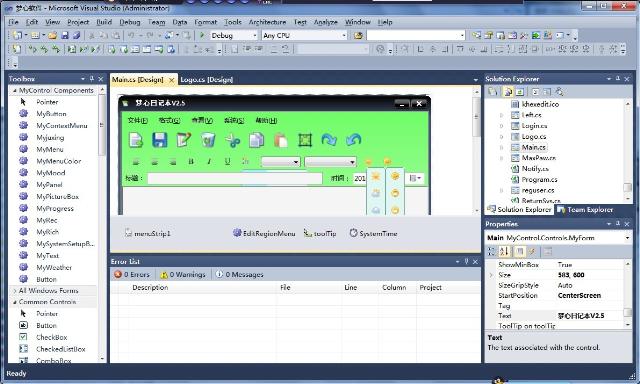The image size is (640, 384).
Task: Toggle the 0 Errors filter
Action: pyautogui.click(x=132, y=275)
